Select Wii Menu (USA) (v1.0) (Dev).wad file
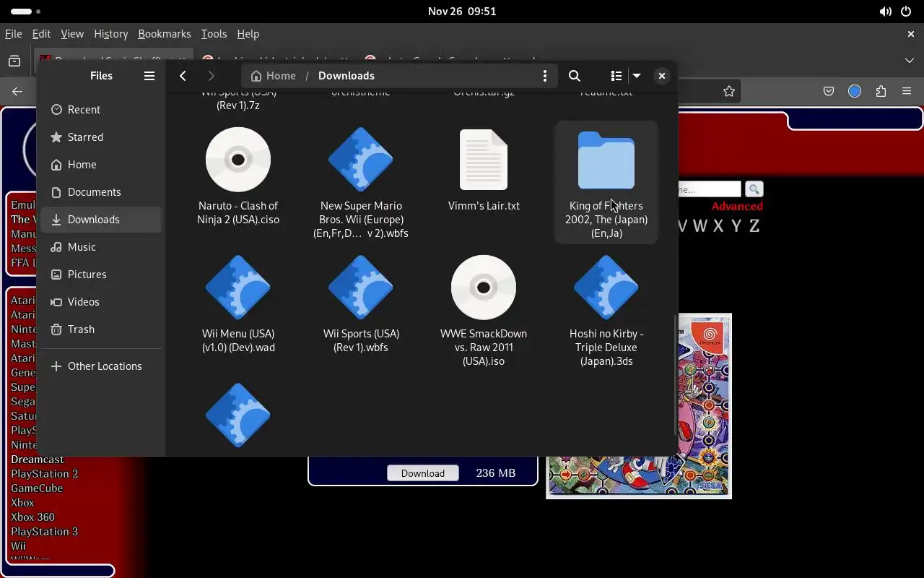924x578 pixels. coord(238,303)
